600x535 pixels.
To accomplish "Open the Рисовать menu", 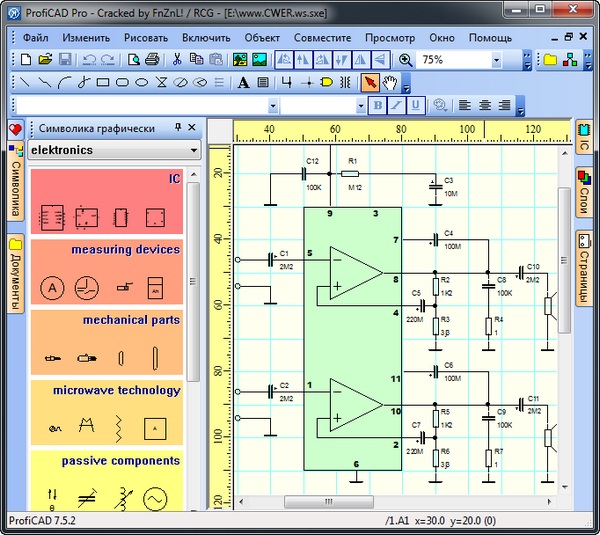I will coord(146,38).
